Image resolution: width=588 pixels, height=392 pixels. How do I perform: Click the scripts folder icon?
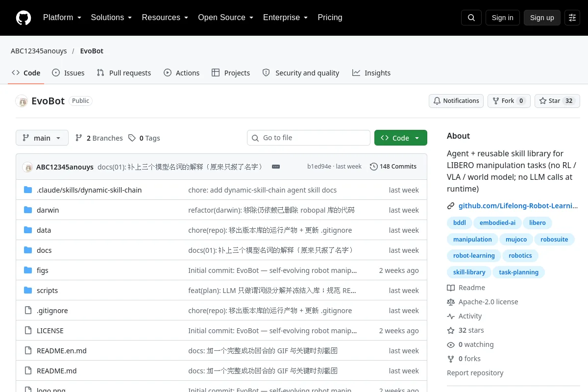28,291
